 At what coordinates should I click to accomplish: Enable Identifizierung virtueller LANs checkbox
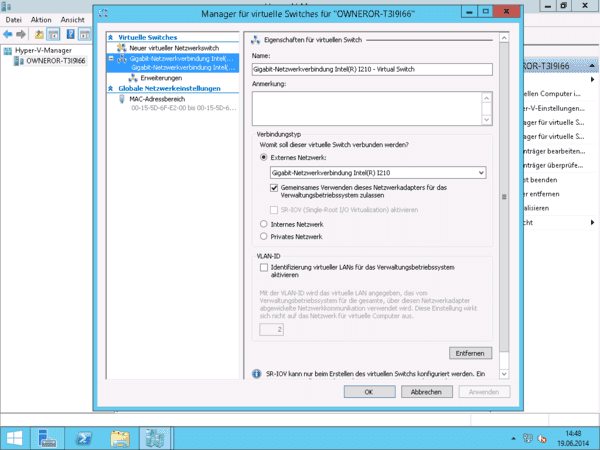[x=264, y=267]
